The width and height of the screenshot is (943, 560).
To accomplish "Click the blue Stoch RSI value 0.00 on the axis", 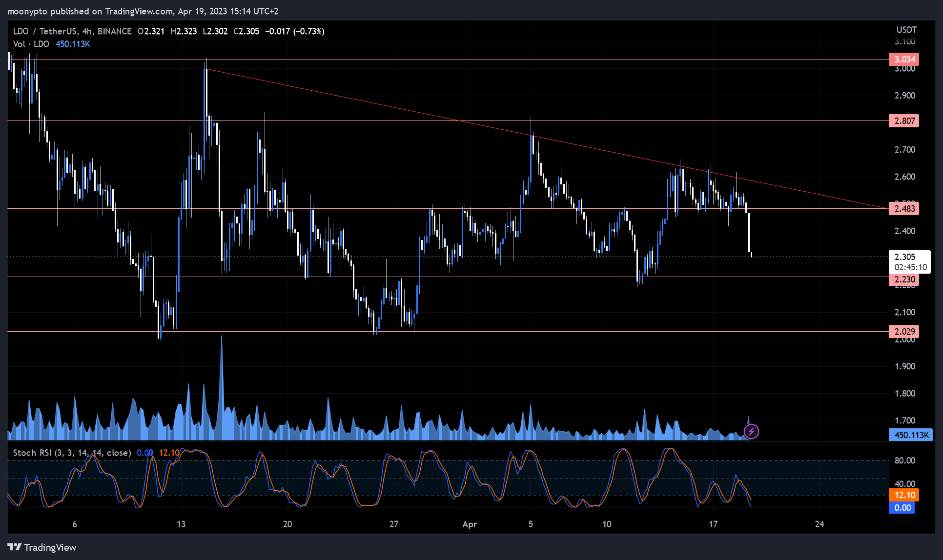I will 902,508.
